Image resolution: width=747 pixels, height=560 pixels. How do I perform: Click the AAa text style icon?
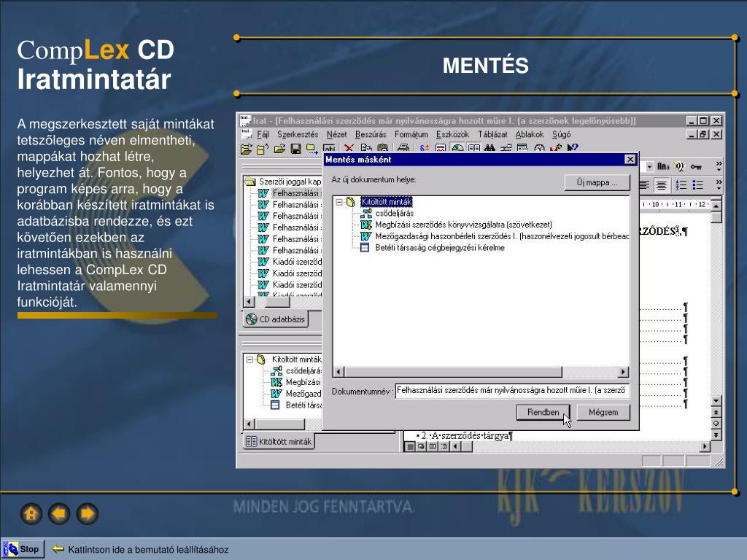(663, 167)
